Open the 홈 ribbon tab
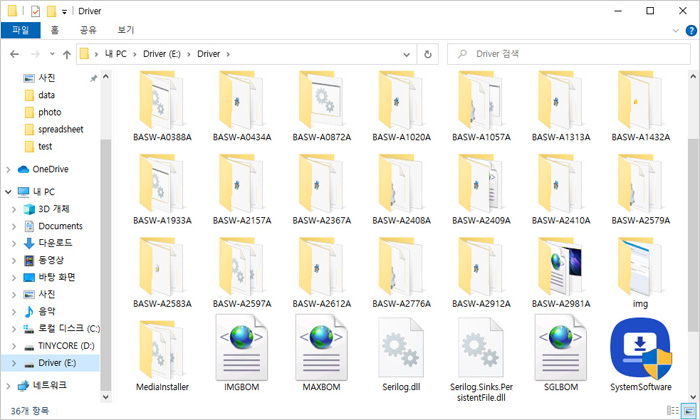 (x=54, y=30)
